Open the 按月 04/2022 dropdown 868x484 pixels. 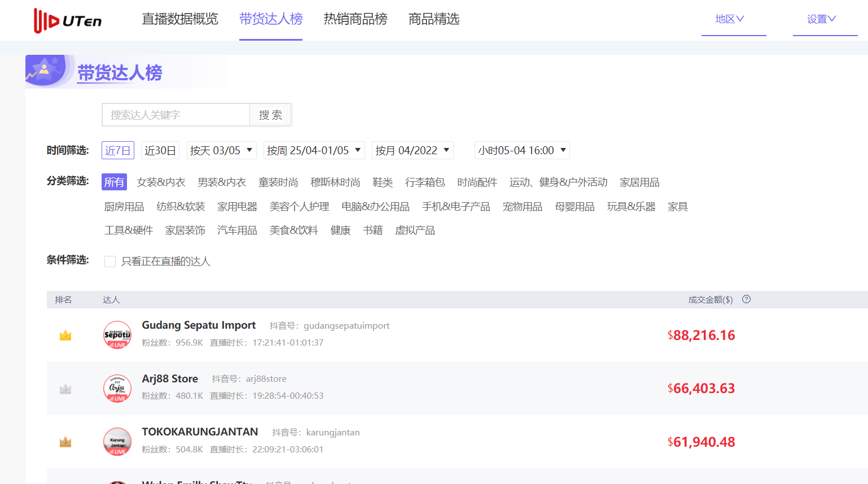tap(413, 150)
